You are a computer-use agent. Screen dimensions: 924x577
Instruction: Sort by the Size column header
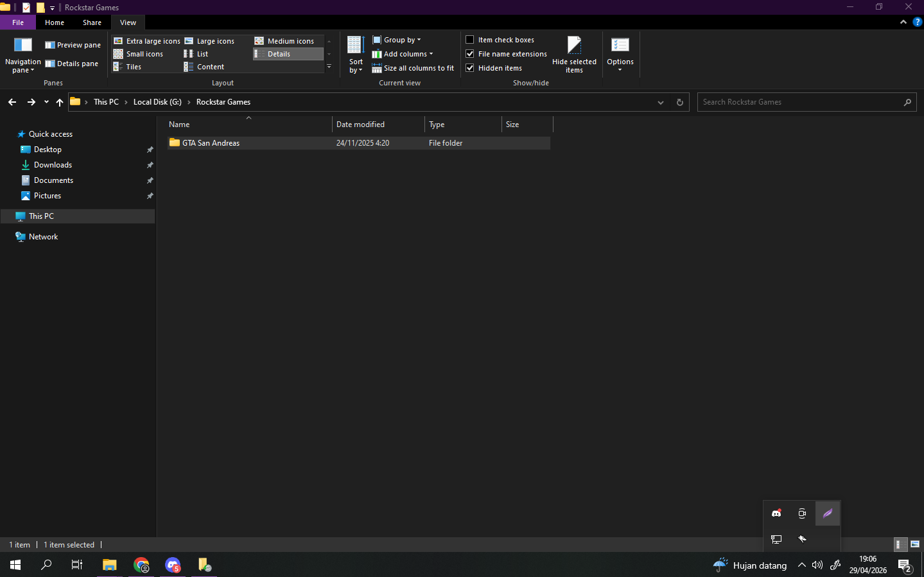(527, 125)
